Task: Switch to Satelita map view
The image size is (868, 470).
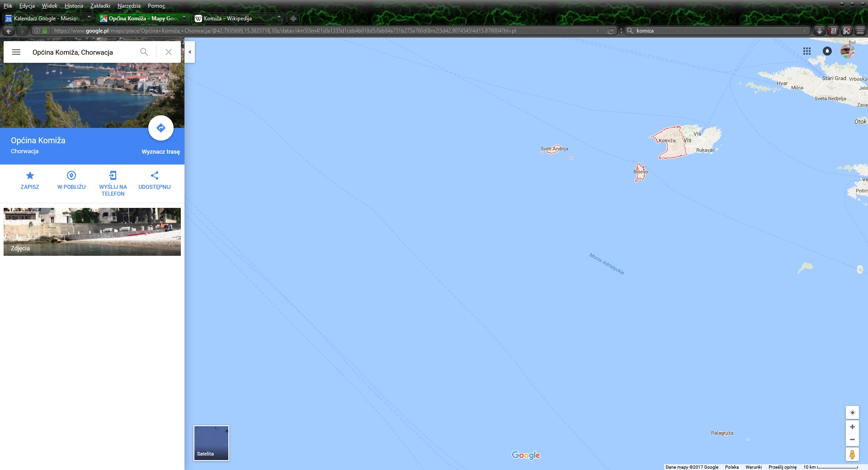Action: click(211, 443)
